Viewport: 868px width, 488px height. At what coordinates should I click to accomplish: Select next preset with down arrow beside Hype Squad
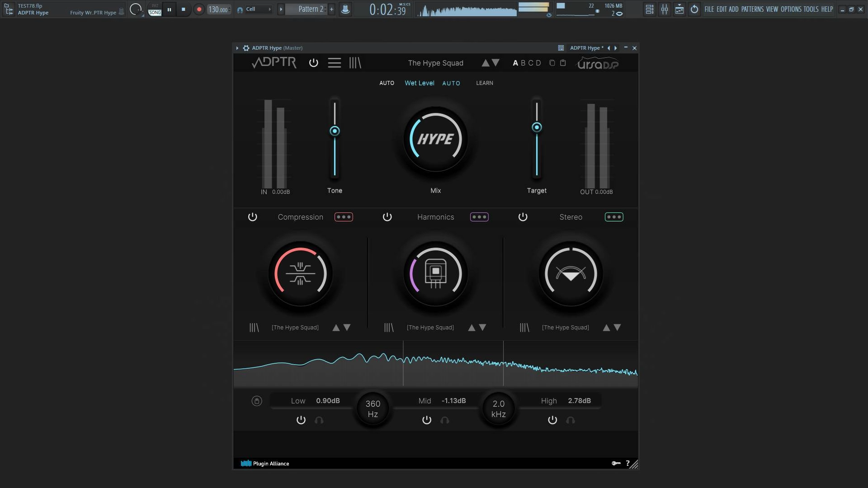(496, 63)
